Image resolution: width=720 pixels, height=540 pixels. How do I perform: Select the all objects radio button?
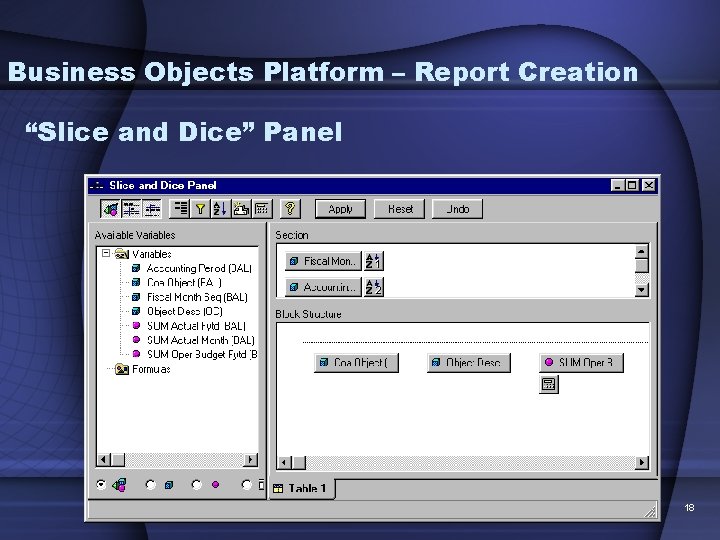point(101,484)
